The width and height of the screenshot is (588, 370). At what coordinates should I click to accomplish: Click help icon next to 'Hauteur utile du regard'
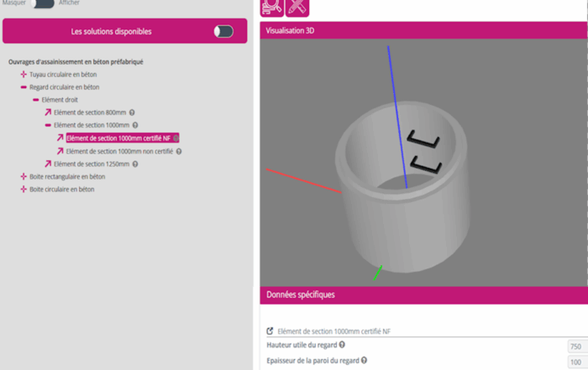click(x=342, y=345)
